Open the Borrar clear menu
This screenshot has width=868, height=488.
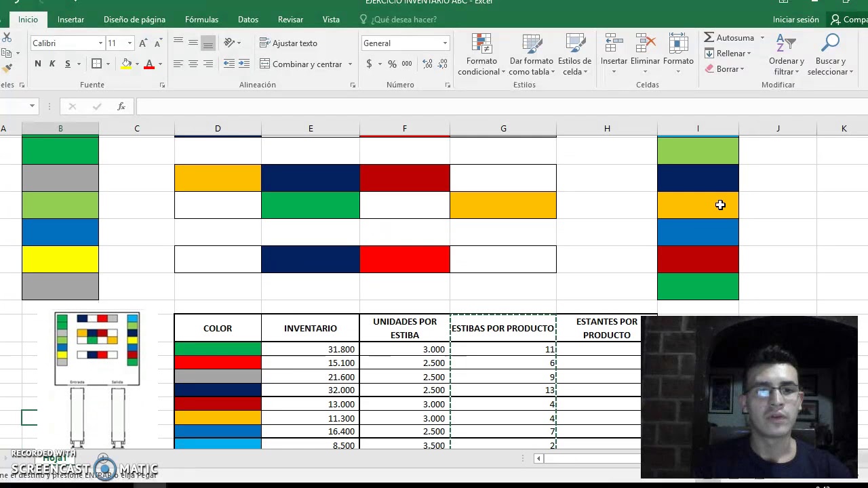[724, 69]
